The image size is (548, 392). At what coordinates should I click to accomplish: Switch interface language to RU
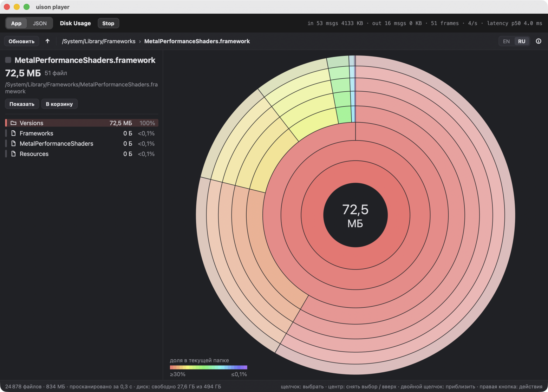pyautogui.click(x=522, y=41)
